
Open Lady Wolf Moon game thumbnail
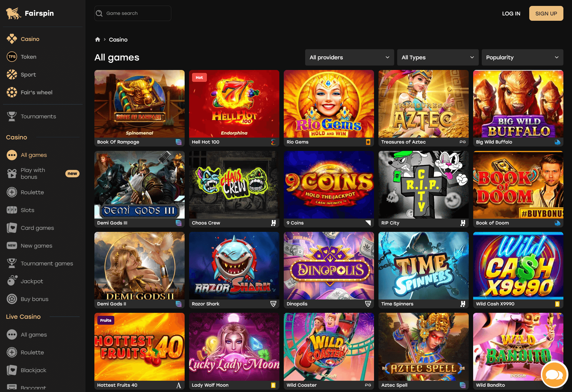click(x=234, y=347)
